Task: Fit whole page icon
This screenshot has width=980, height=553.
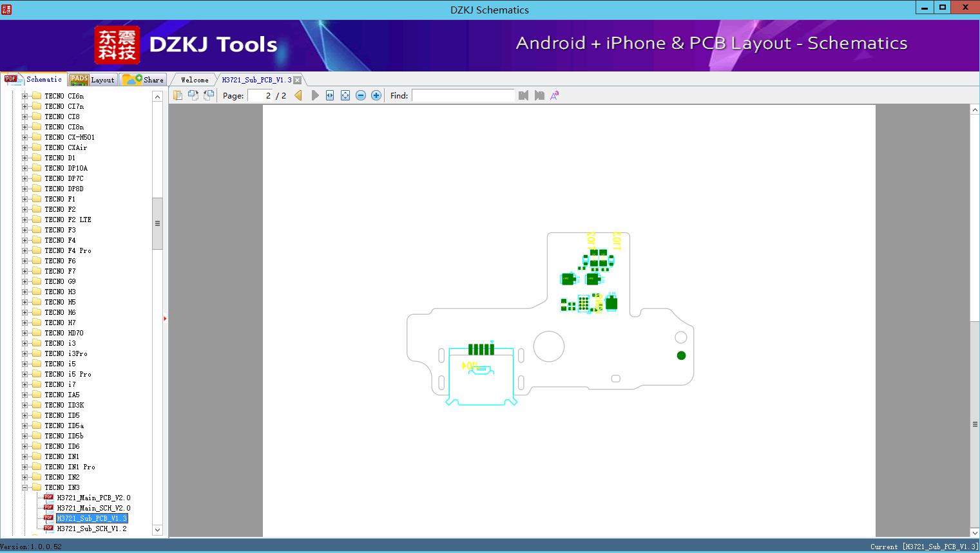Action: pos(345,95)
